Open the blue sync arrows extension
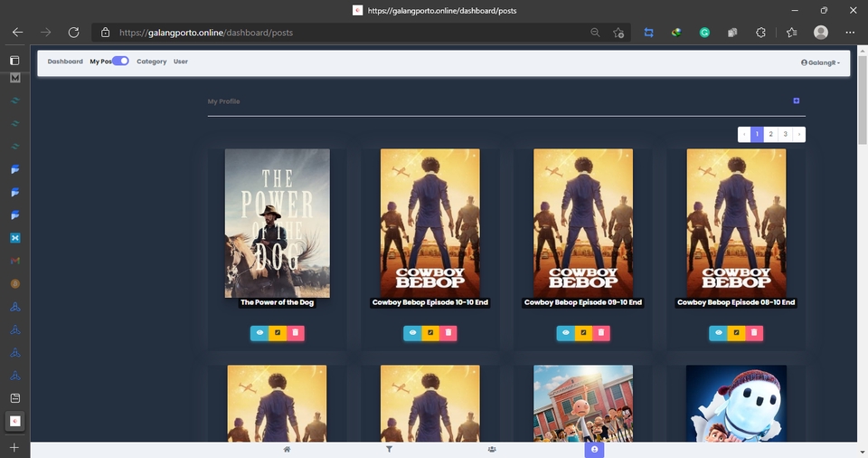Viewport: 868px width, 458px height. (x=649, y=33)
